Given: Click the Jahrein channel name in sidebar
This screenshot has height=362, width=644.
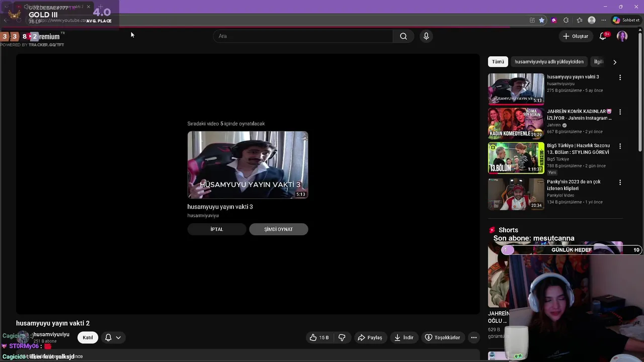Looking at the screenshot, I should 554,125.
